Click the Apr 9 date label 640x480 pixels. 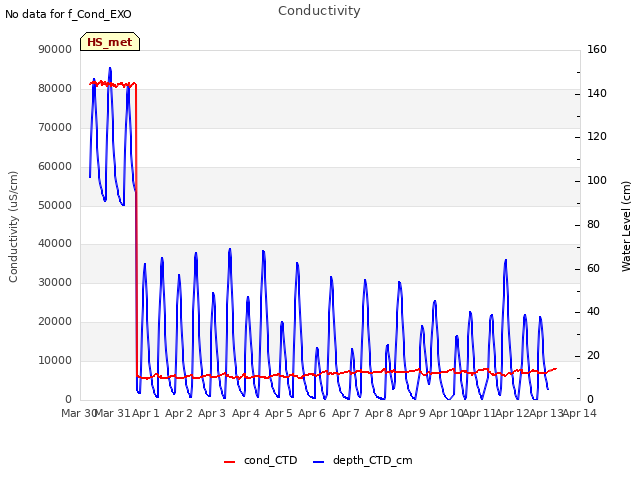tap(412, 413)
